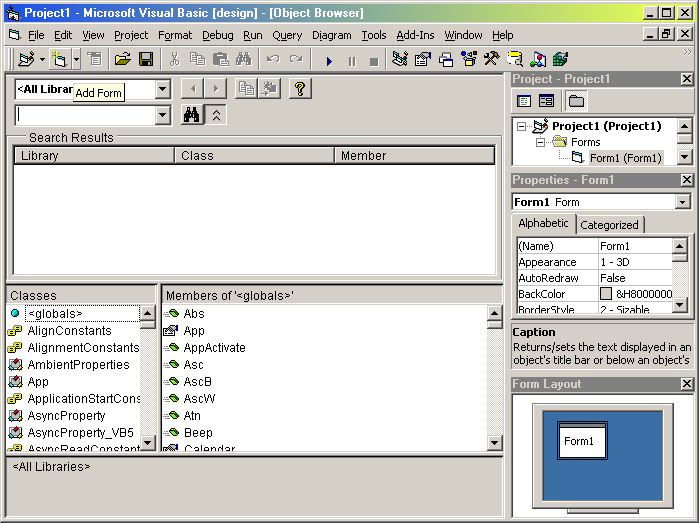Open the Data View Window icon

pyautogui.click(x=515, y=59)
